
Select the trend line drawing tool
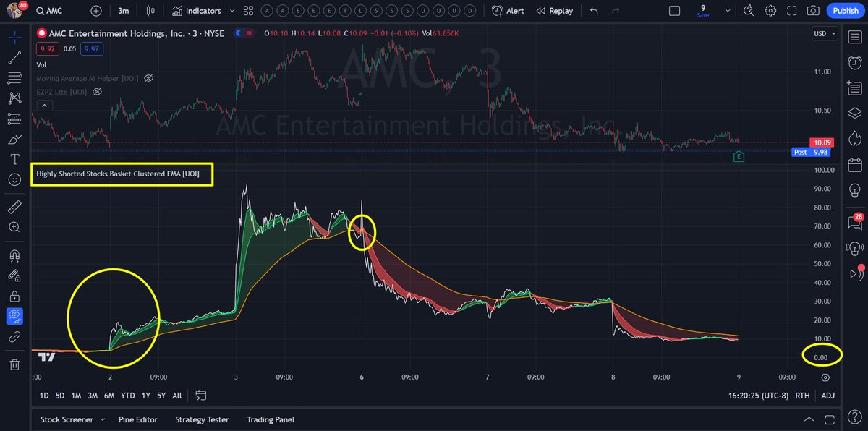[14, 58]
